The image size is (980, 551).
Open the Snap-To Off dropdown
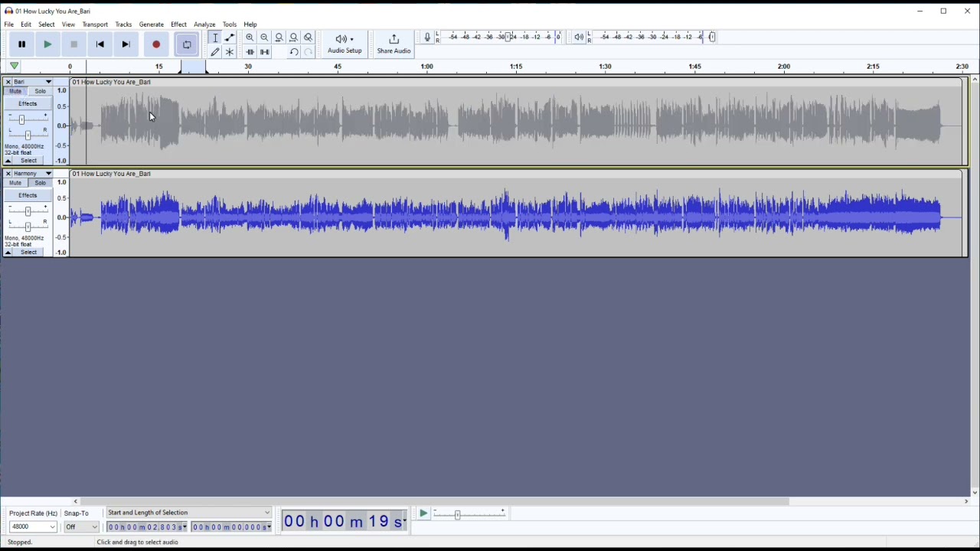click(81, 527)
